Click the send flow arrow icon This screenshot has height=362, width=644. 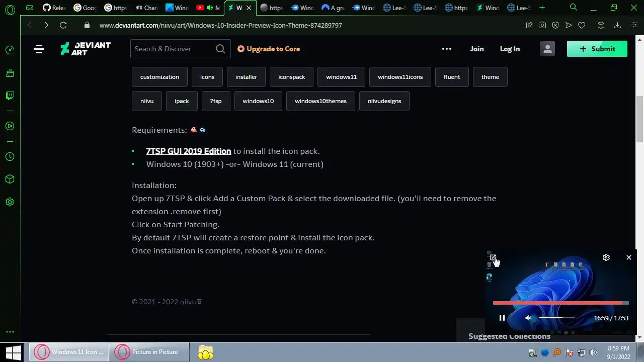pos(569,25)
